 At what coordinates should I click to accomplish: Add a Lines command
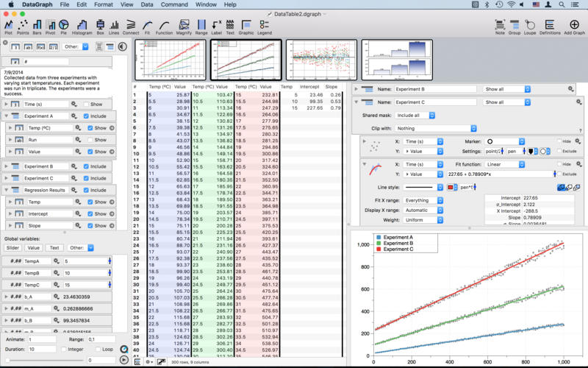click(x=114, y=27)
